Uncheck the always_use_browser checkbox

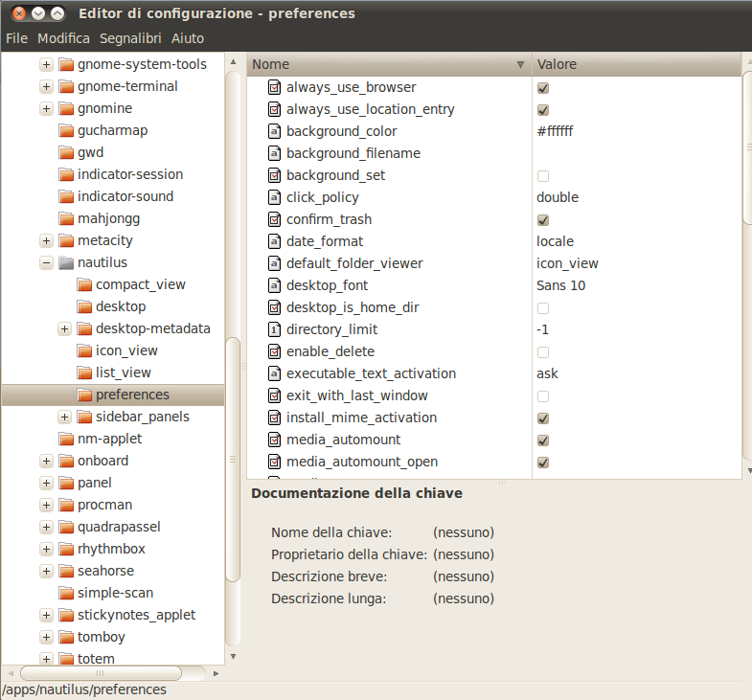(543, 88)
